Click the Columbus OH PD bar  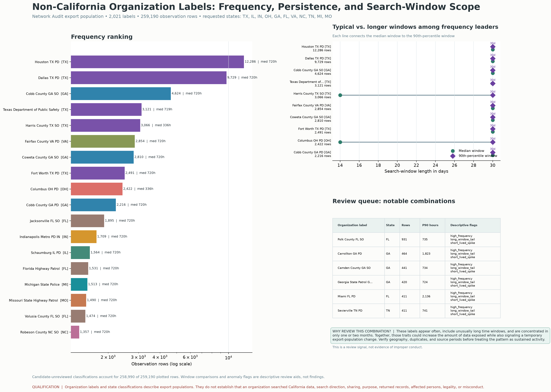pos(97,189)
